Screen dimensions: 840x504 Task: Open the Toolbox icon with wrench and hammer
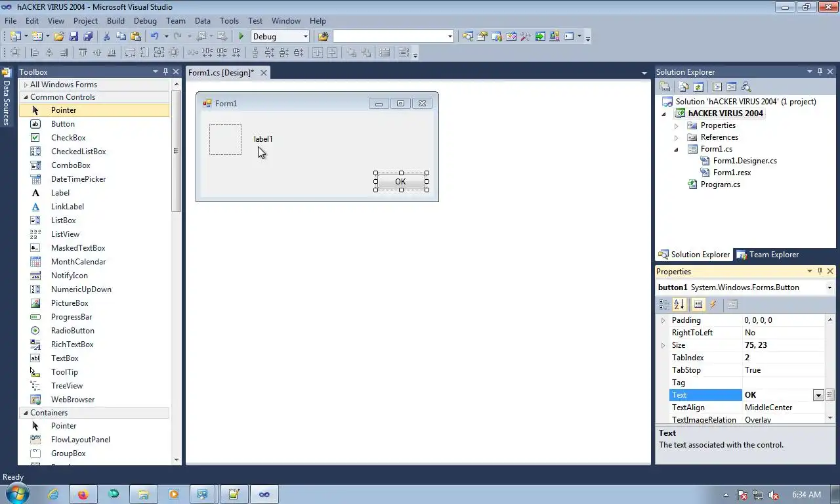[525, 36]
